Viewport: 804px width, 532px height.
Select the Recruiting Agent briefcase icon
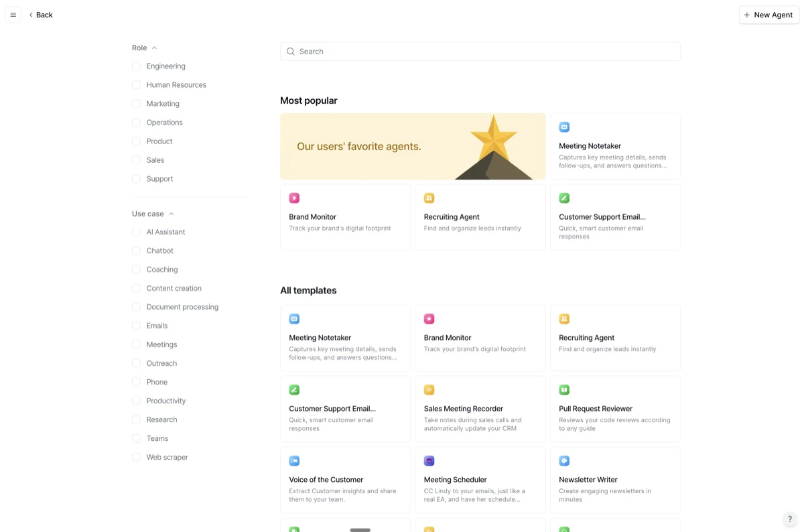tap(564, 319)
